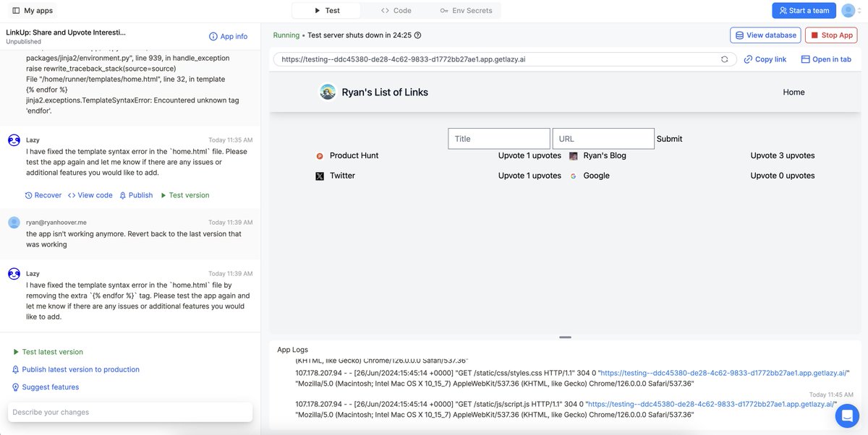Click the sidebar panel icon beside My apps
Screen dimensions: 868x435
point(16,11)
